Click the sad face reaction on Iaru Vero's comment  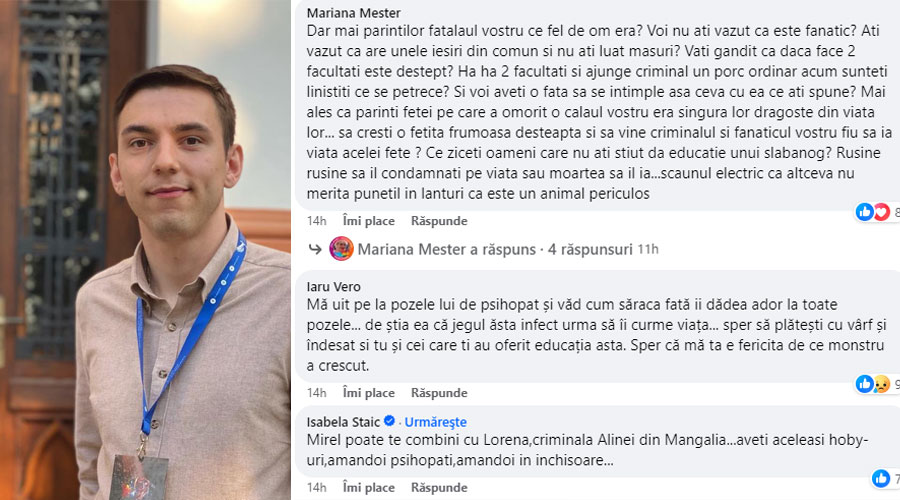(882, 383)
